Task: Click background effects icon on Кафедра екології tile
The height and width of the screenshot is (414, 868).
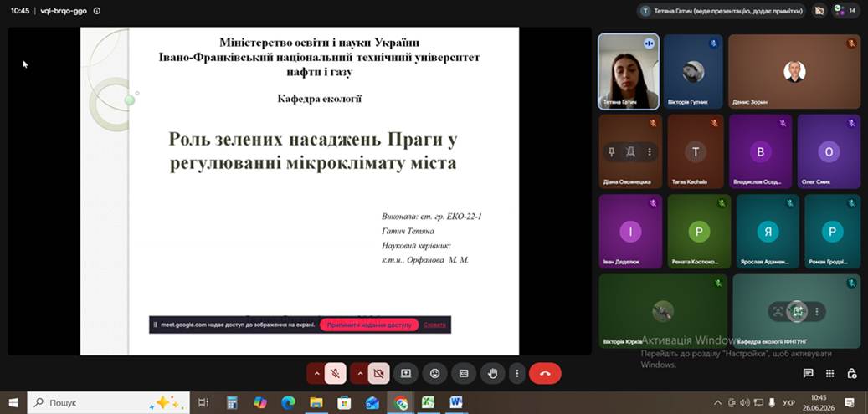Action: [x=797, y=312]
